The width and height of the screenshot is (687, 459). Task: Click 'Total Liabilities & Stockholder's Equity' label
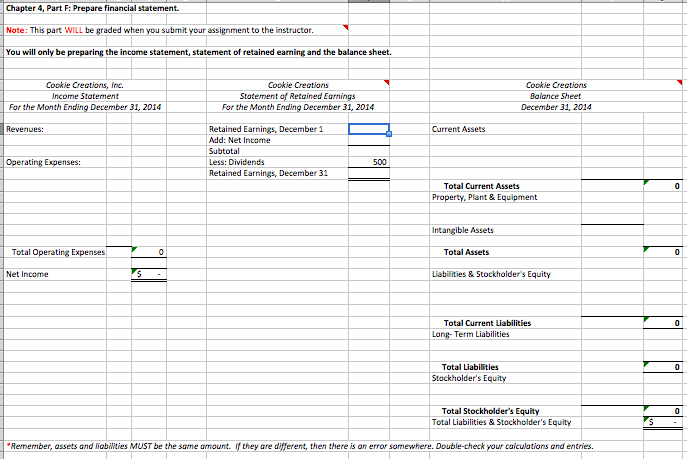pyautogui.click(x=502, y=422)
